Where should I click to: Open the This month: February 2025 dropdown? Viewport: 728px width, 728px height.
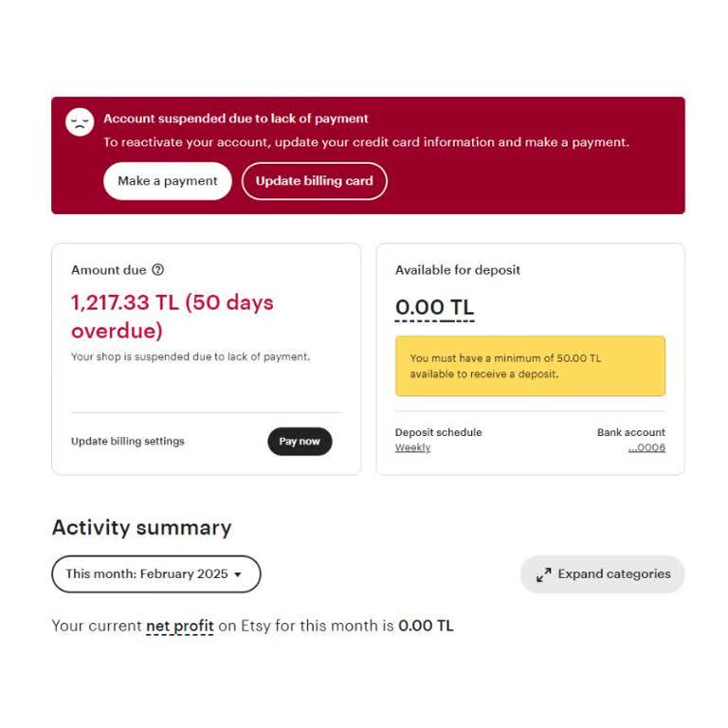pyautogui.click(x=155, y=574)
